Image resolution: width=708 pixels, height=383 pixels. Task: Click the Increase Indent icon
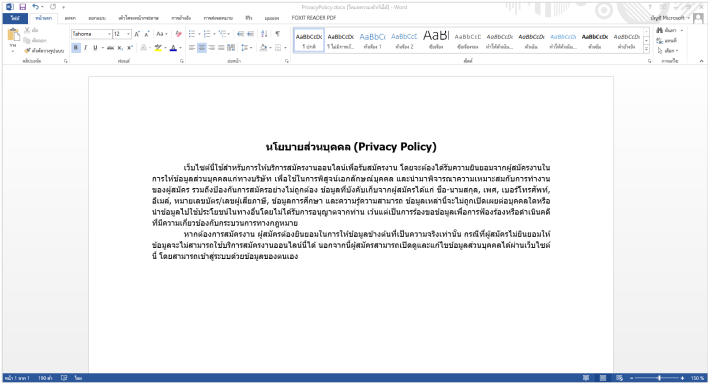251,34
